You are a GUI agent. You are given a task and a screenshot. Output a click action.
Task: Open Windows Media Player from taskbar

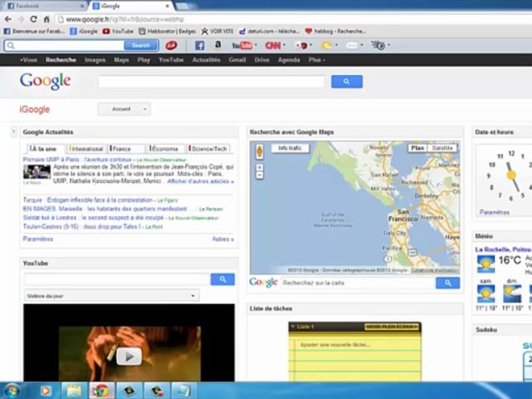(46, 391)
